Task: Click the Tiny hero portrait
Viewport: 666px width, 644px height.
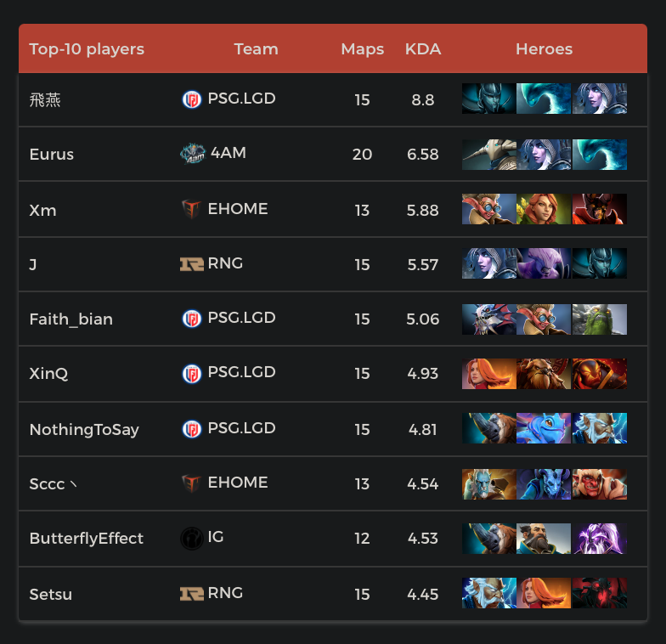Action: click(x=599, y=318)
